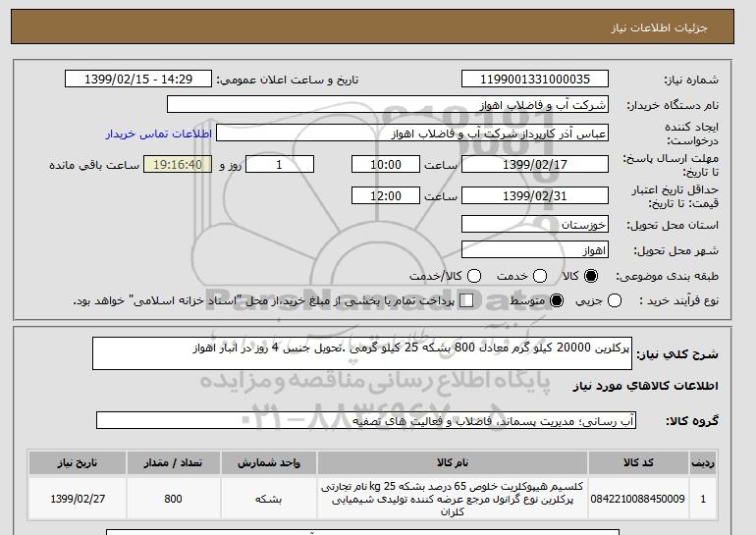Click the buyer name field شرکت آب و فاضلاب اهواز

pos(388,105)
